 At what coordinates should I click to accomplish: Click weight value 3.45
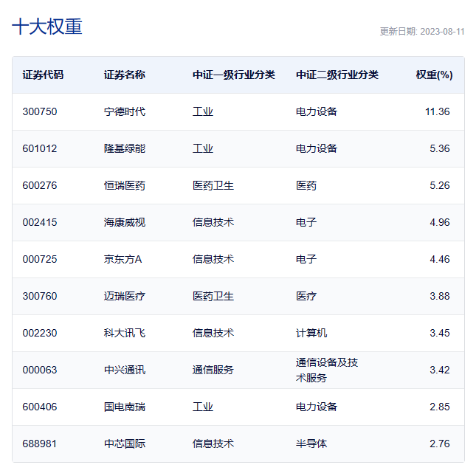coord(440,333)
